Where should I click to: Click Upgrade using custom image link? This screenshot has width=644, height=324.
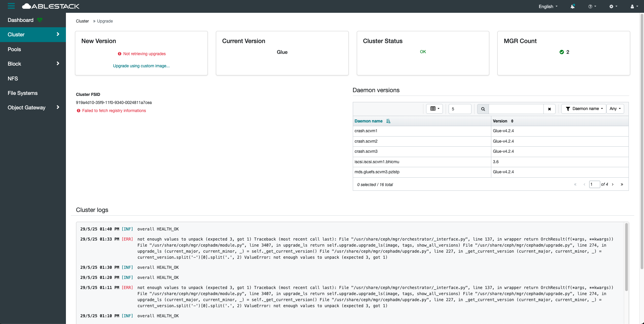click(141, 66)
